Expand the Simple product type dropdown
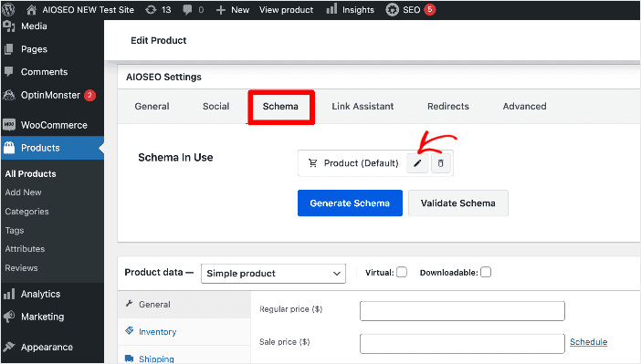The width and height of the screenshot is (641, 364). click(273, 274)
